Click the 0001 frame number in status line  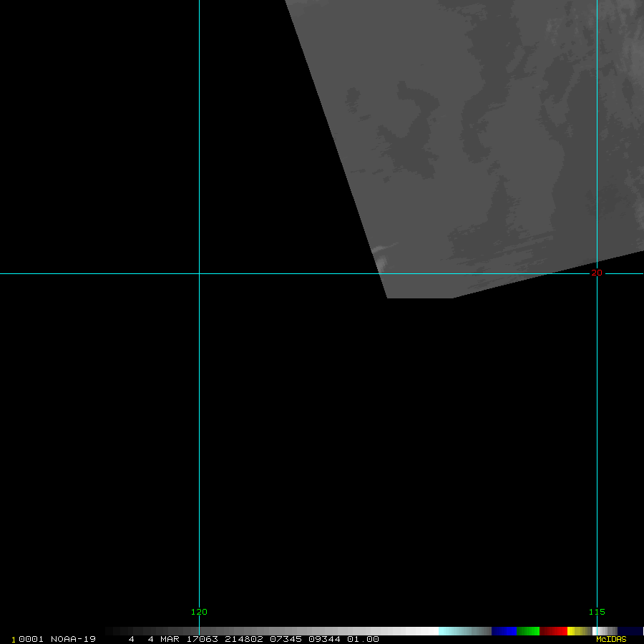pos(31,639)
